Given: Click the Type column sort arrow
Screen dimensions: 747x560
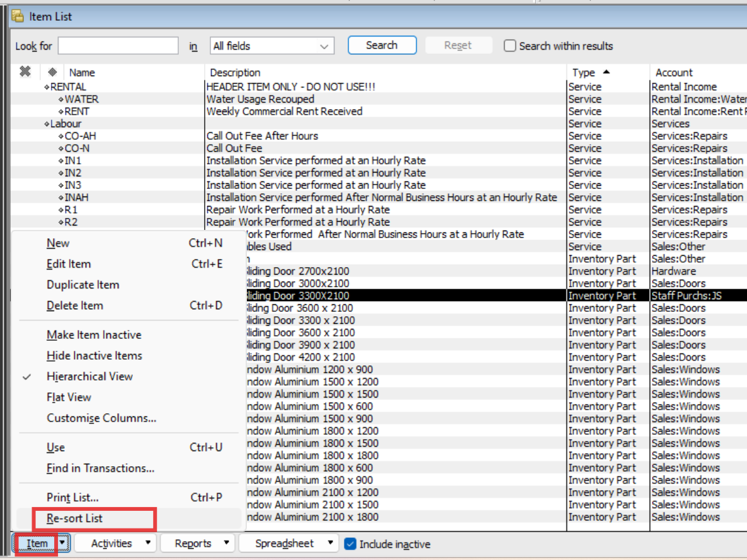Looking at the screenshot, I should click(607, 72).
